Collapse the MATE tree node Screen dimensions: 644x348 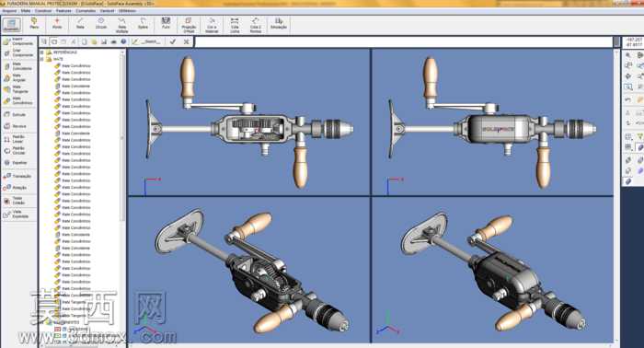(x=42, y=59)
